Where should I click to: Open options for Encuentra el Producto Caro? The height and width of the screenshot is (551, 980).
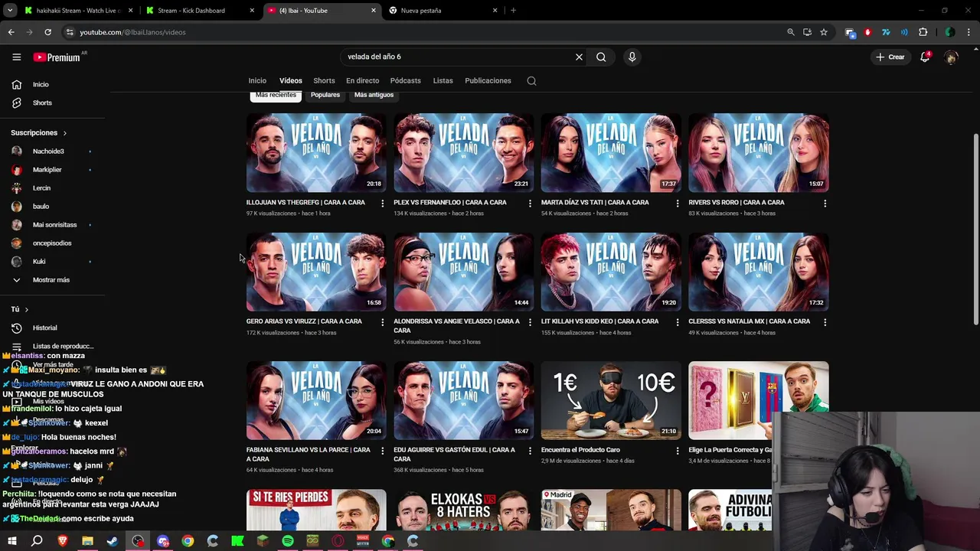tap(677, 451)
